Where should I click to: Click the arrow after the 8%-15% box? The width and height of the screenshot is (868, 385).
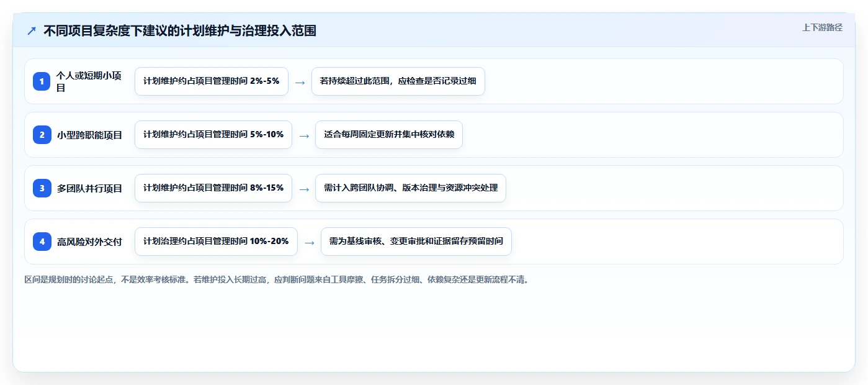point(304,189)
